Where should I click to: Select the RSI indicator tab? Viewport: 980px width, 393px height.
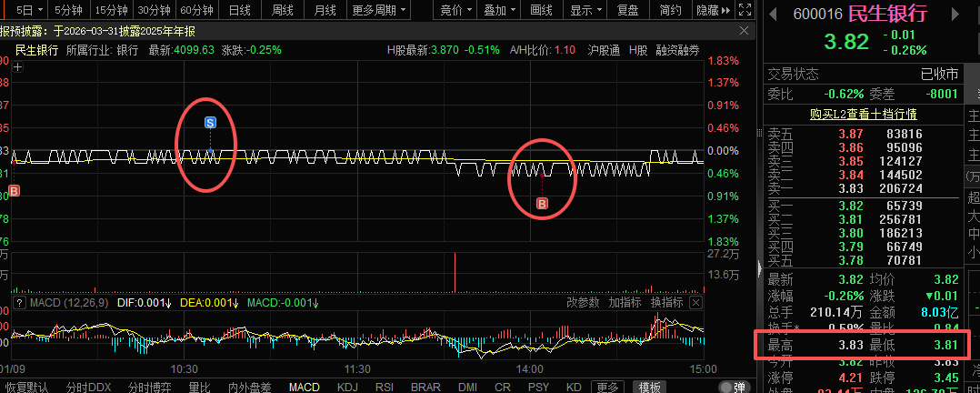point(384,387)
